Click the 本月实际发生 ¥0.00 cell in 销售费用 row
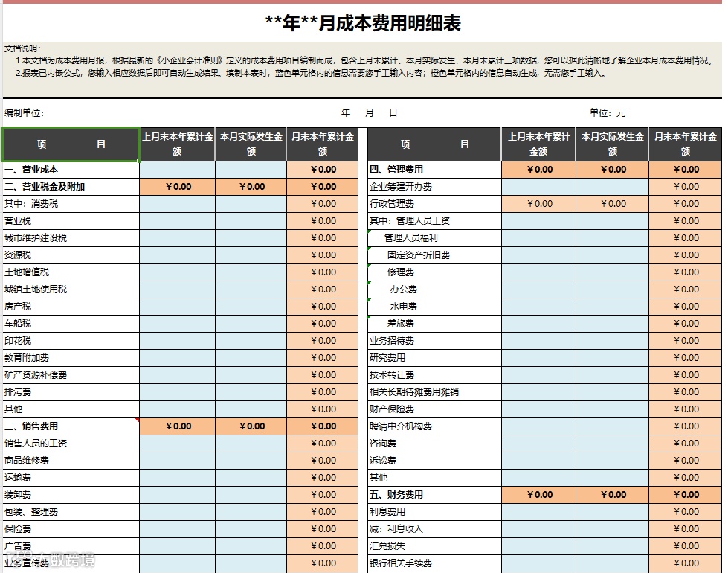 (251, 426)
